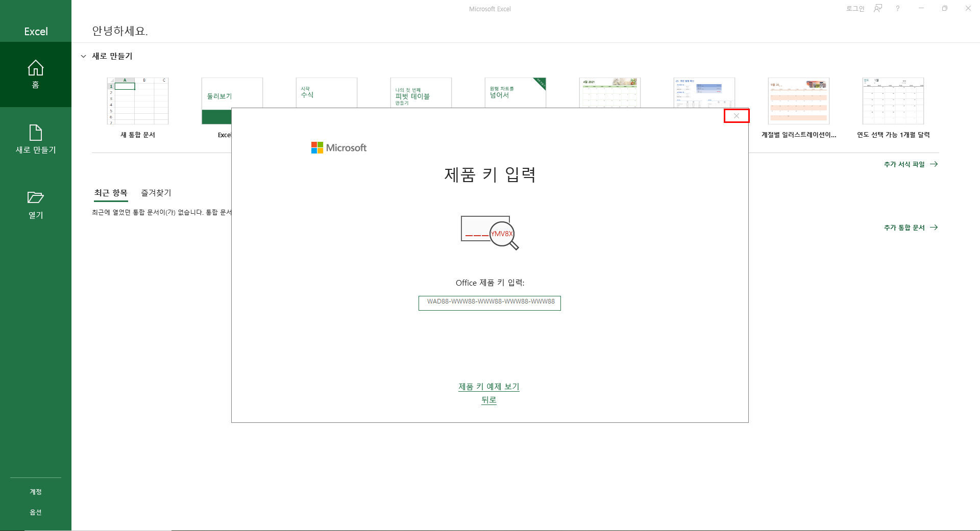The width and height of the screenshot is (980, 531).
Task: Open the 수식 시작 tutorial template
Action: [x=327, y=92]
